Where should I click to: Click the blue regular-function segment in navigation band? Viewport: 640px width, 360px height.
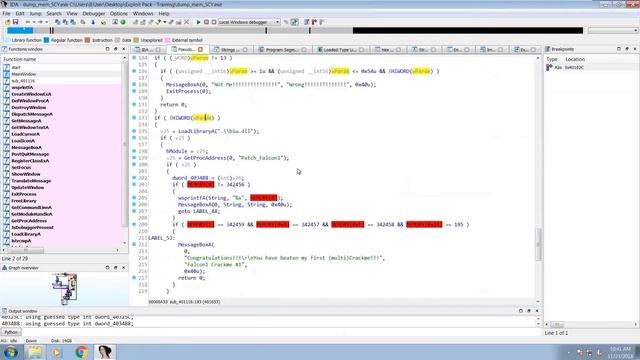pyautogui.click(x=20, y=31)
